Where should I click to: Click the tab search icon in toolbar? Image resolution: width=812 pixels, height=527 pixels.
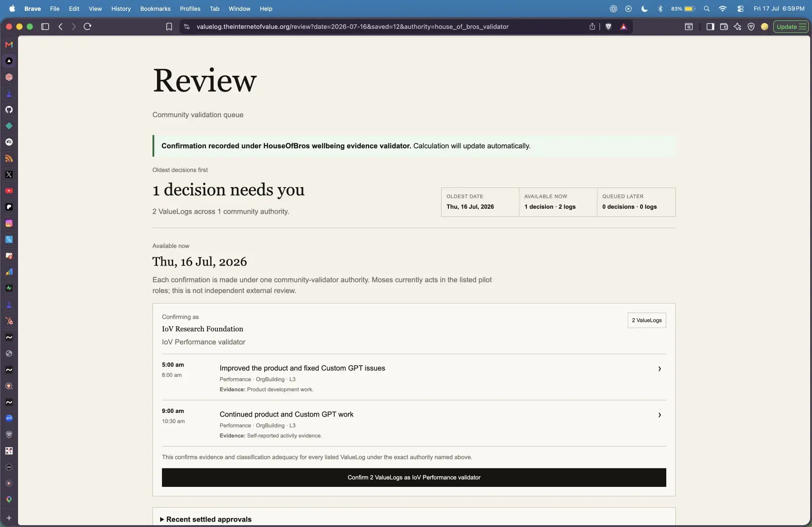point(689,27)
